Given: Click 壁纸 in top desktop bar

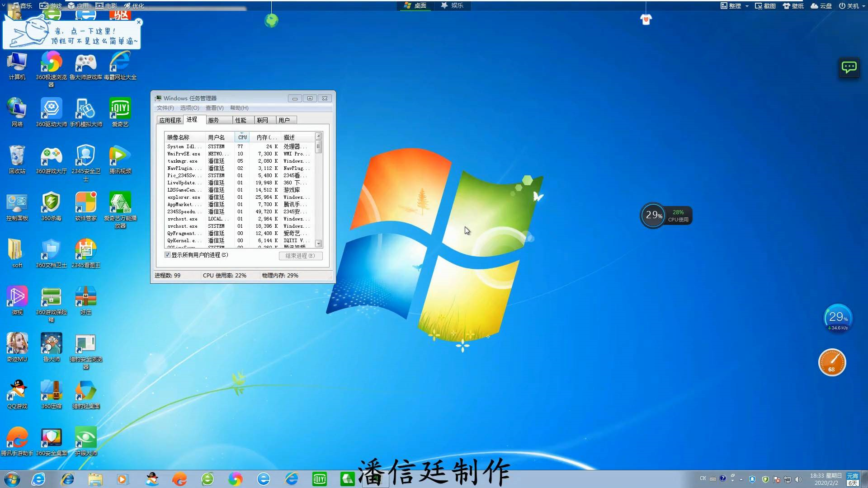Looking at the screenshot, I should click(x=793, y=6).
